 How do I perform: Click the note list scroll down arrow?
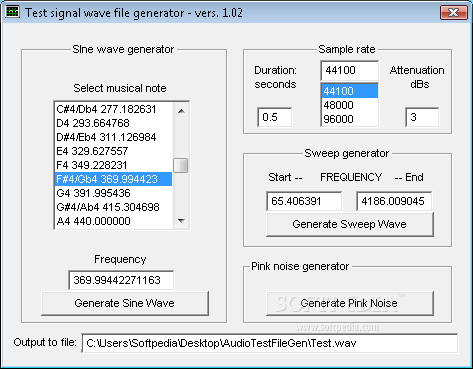181,221
